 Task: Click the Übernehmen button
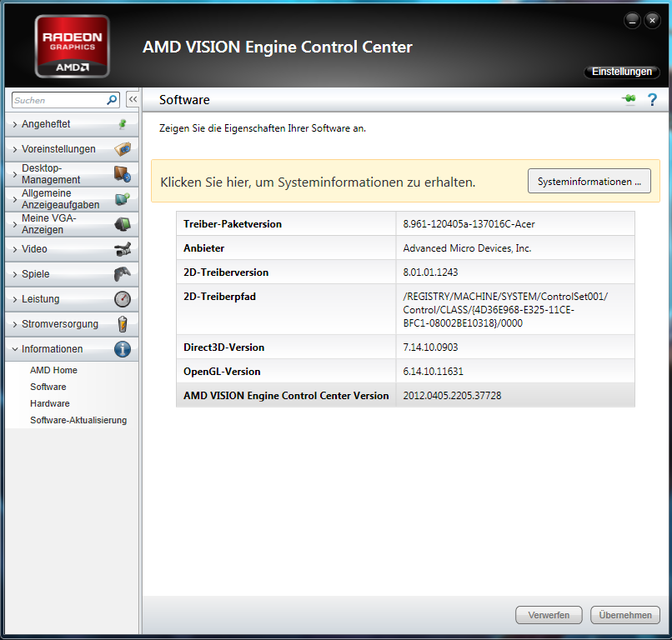624,615
